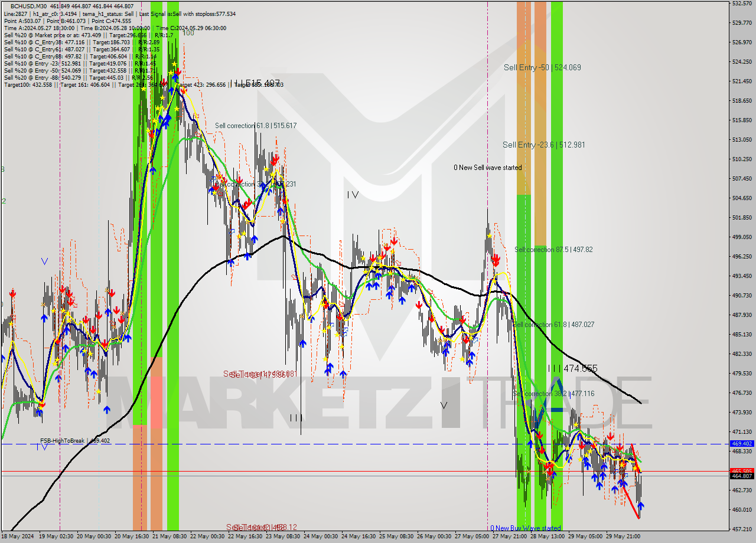Viewport: 756px width, 543px height.
Task: Select '0 New Buy Wave started' annotation
Action: click(525, 528)
